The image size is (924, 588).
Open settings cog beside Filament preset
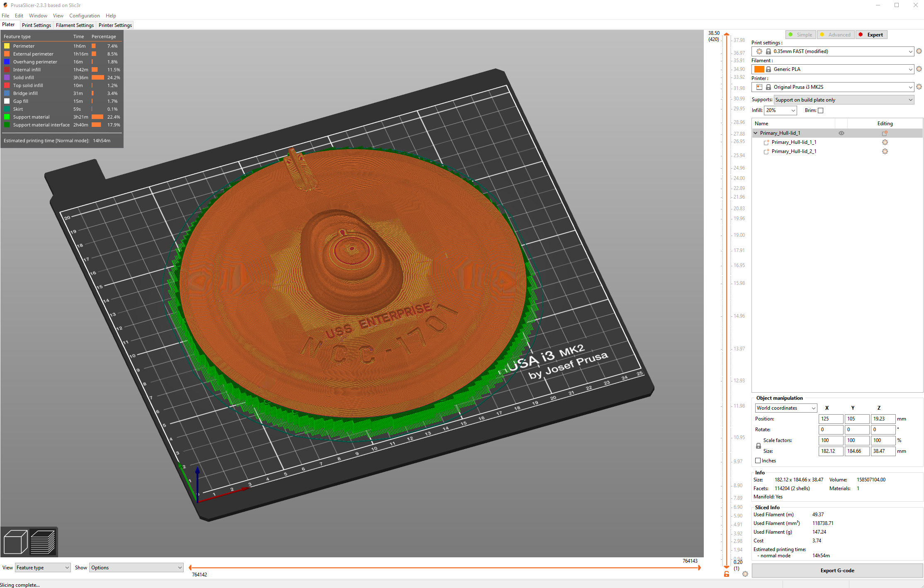pyautogui.click(x=919, y=69)
